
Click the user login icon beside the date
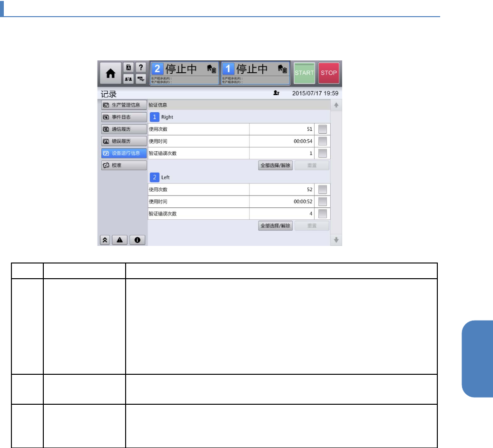276,93
